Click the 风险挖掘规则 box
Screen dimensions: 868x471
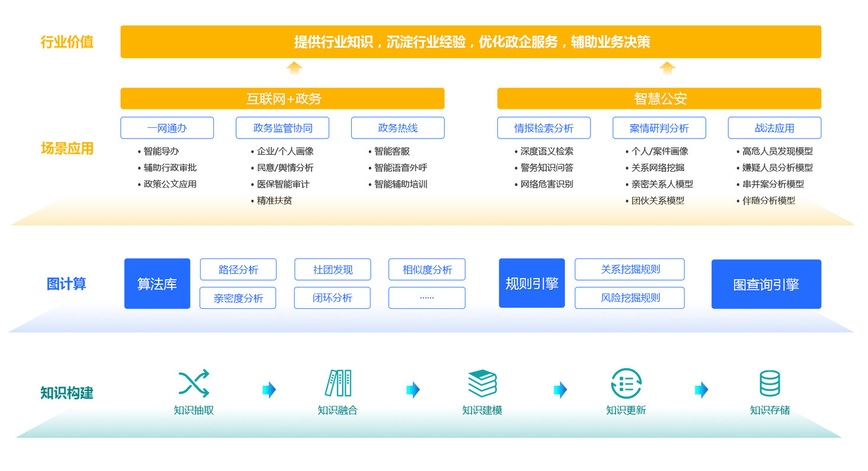[x=629, y=298]
